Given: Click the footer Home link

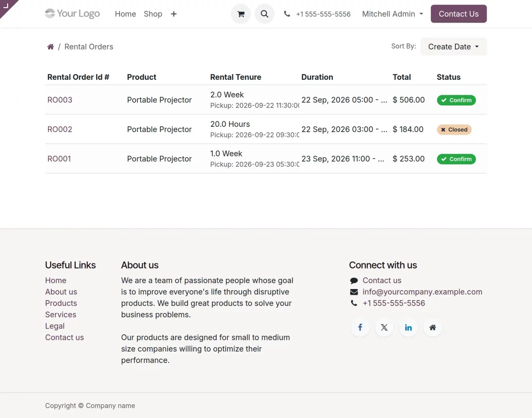Looking at the screenshot, I should (x=56, y=281).
